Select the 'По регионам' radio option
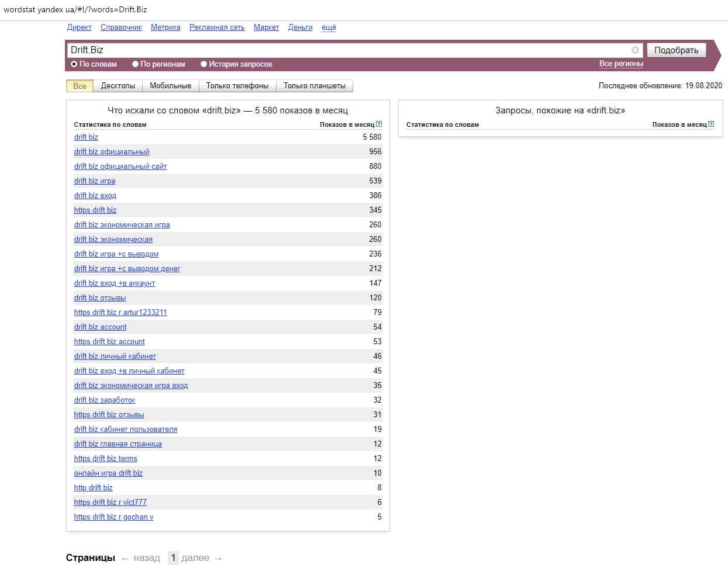 click(135, 64)
